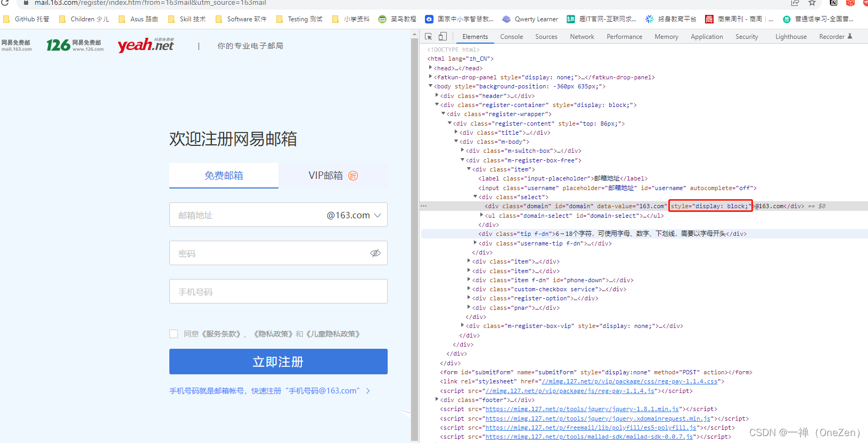Screen dimensions: 868x443
Task: Open the Sources tab
Action: (x=546, y=37)
